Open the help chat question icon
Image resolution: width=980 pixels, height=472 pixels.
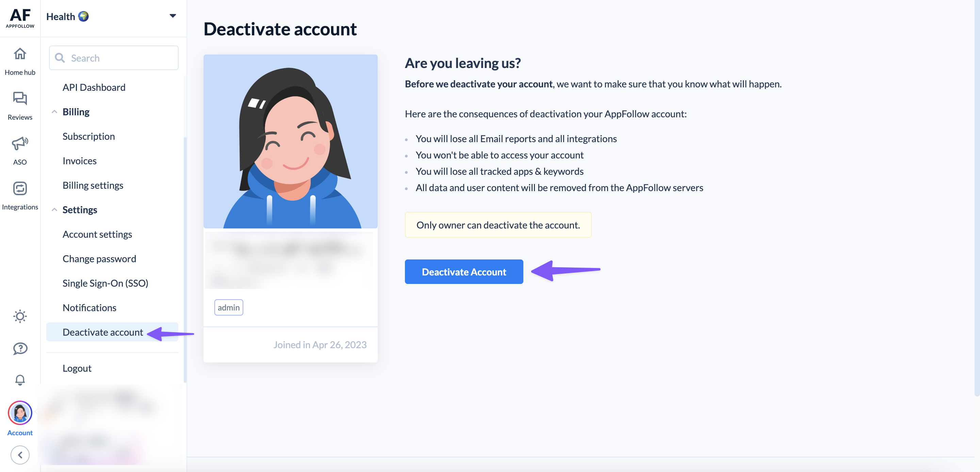pos(20,349)
